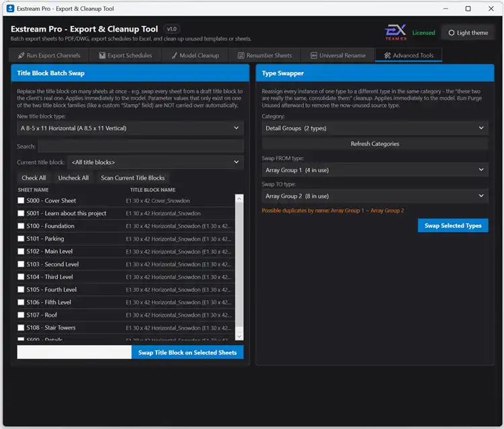The width and height of the screenshot is (504, 429).
Task: Check the S001 - Learn about this project checkbox
Action: click(21, 213)
